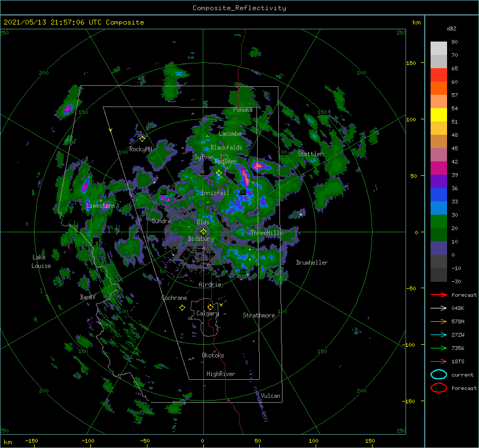Click the Strathmore city label
The width and height of the screenshot is (479, 448).
tap(259, 315)
